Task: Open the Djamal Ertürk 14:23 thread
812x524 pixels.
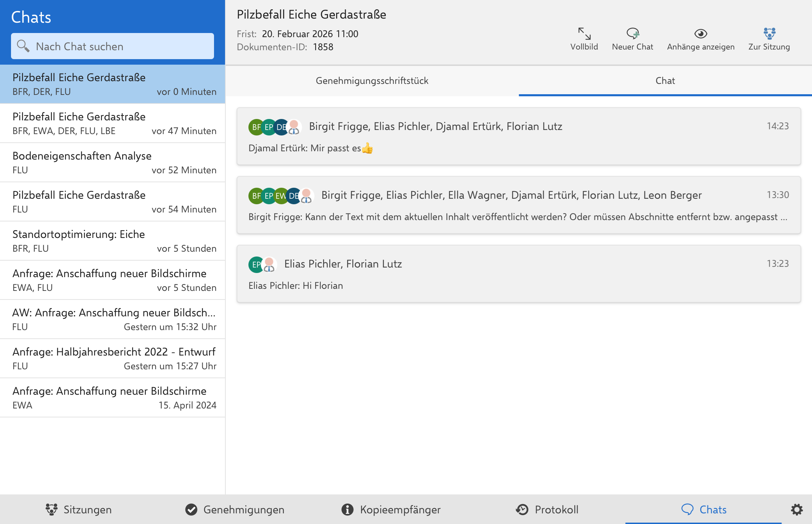Action: coord(519,137)
